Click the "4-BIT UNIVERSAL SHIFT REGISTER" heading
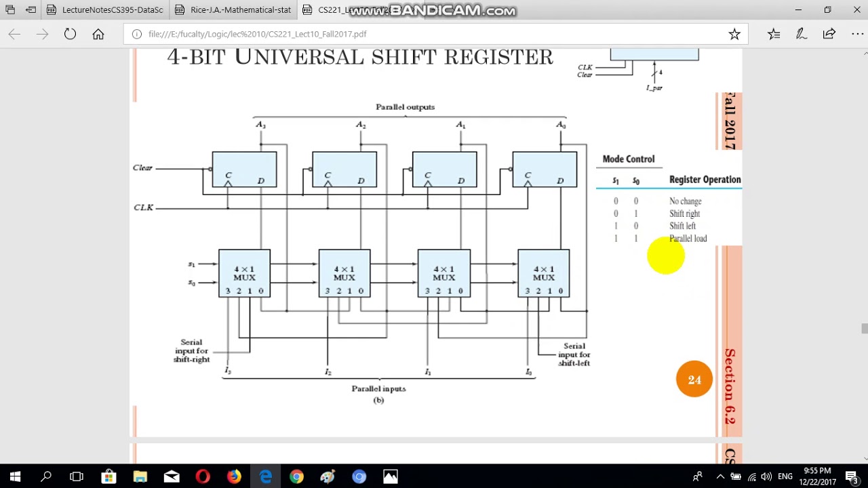This screenshot has width=868, height=488. (x=360, y=57)
